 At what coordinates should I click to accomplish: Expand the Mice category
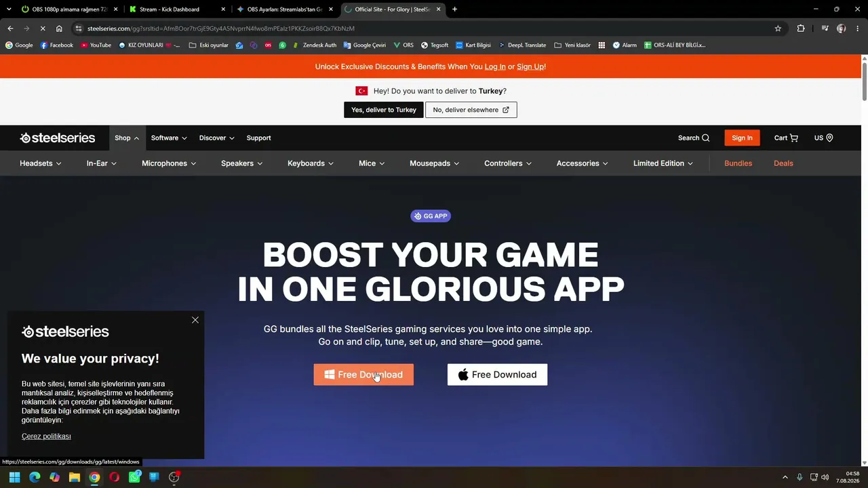coord(372,163)
